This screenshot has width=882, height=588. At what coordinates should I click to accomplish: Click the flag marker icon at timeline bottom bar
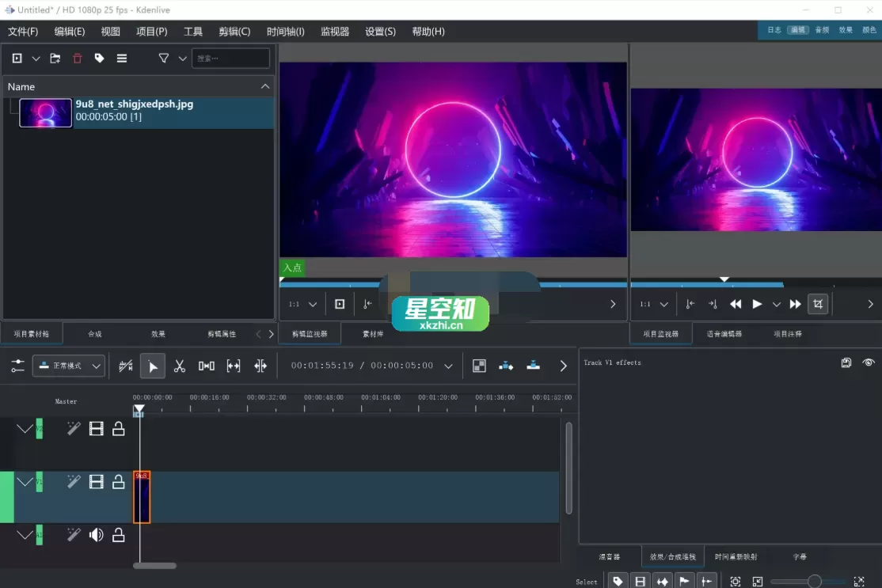pos(684,581)
